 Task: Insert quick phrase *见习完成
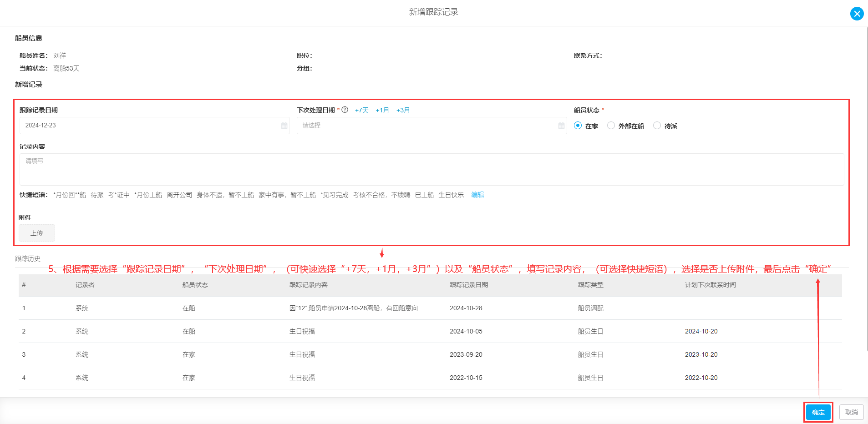[x=335, y=195]
